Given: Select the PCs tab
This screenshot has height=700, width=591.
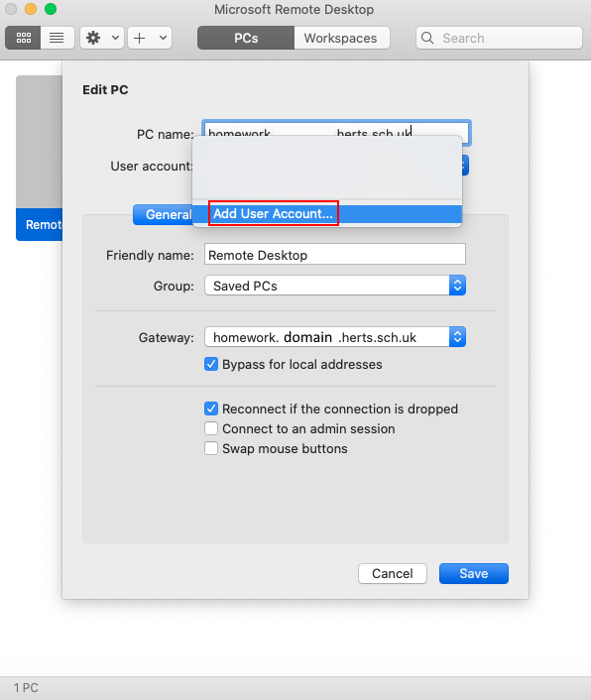Looking at the screenshot, I should (x=246, y=38).
